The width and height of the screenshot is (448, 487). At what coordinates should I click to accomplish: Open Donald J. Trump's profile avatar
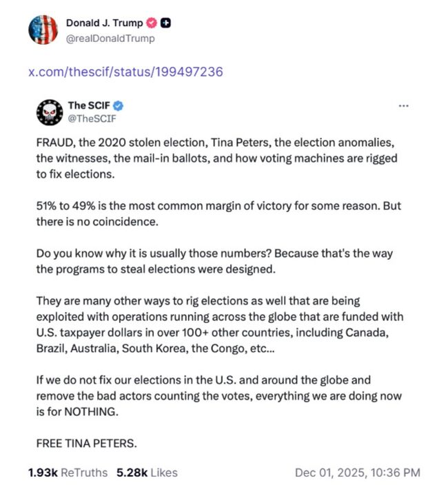43,30
